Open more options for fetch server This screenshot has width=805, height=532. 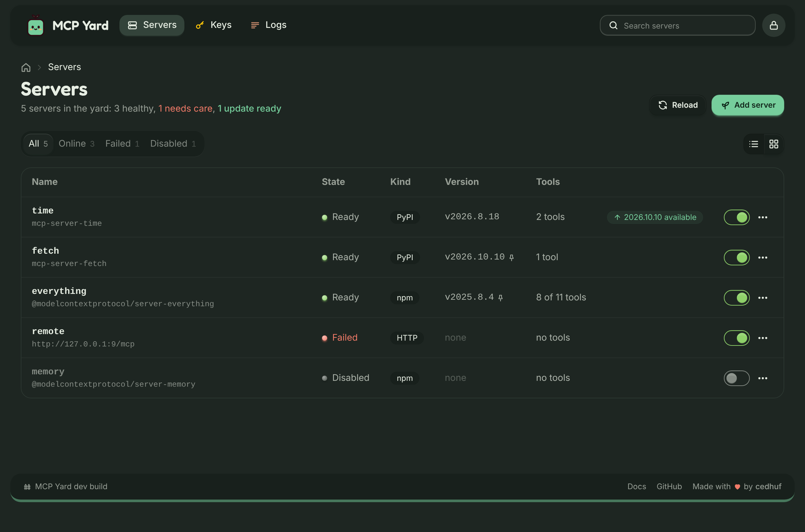762,258
